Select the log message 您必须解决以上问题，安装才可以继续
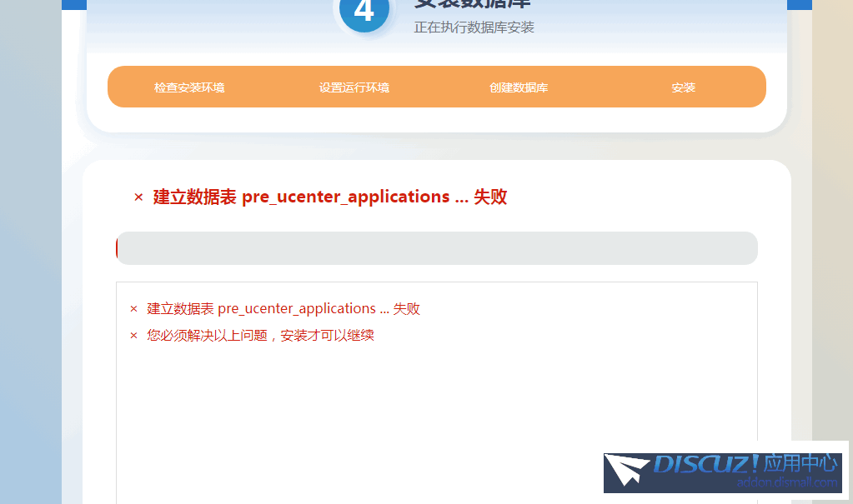853x504 pixels. tap(260, 336)
